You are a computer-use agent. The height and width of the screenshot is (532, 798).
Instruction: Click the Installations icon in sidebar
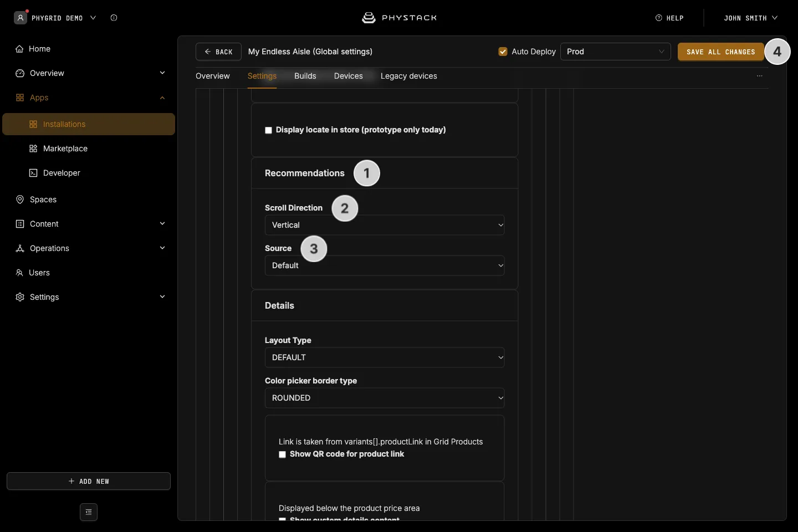(33, 124)
